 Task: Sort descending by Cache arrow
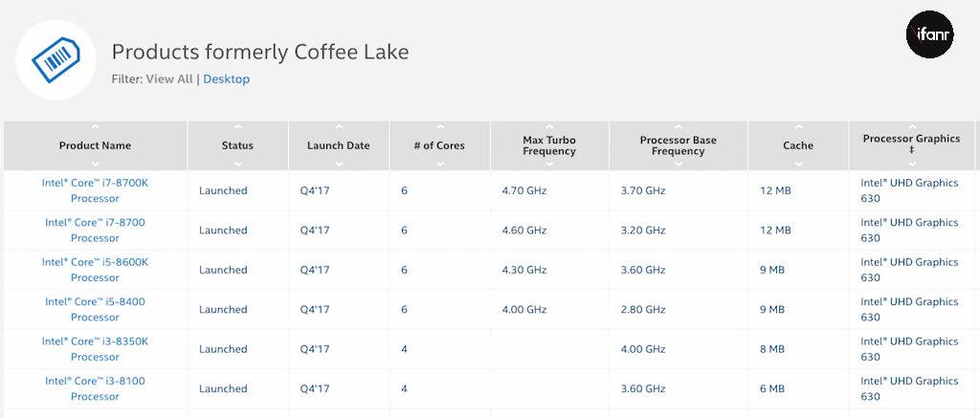click(797, 164)
